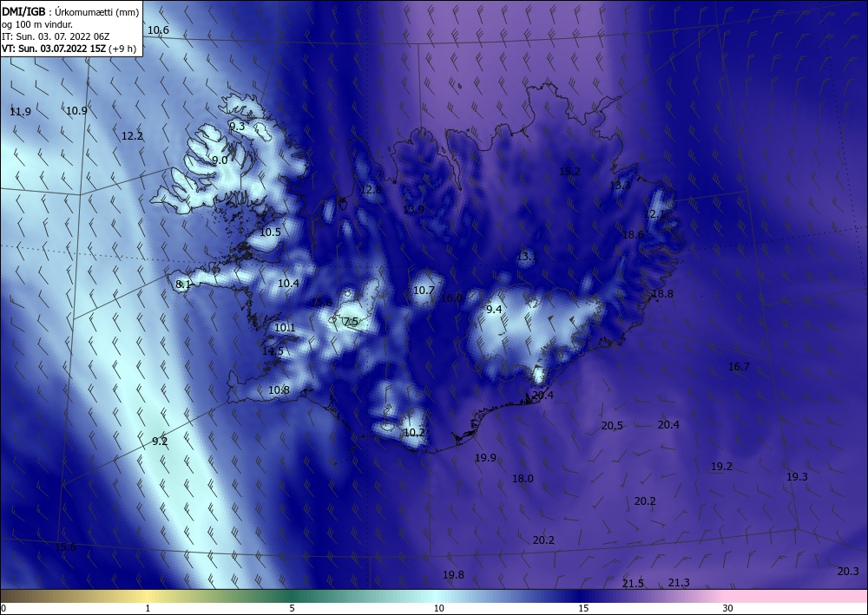This screenshot has height=615, width=868.
Task: Click the value 13.3 on the map
Action: (620, 186)
